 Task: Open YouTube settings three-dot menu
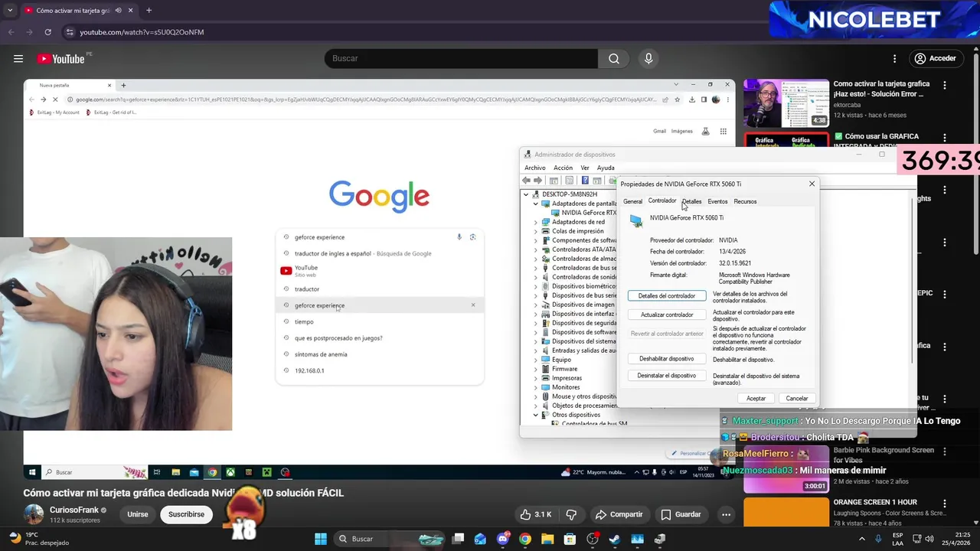coord(894,59)
